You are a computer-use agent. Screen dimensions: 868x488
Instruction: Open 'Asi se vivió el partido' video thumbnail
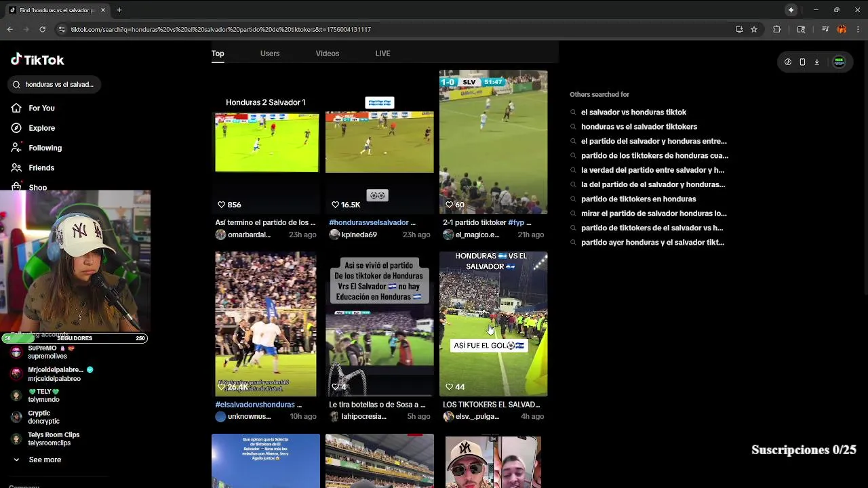[x=380, y=324]
